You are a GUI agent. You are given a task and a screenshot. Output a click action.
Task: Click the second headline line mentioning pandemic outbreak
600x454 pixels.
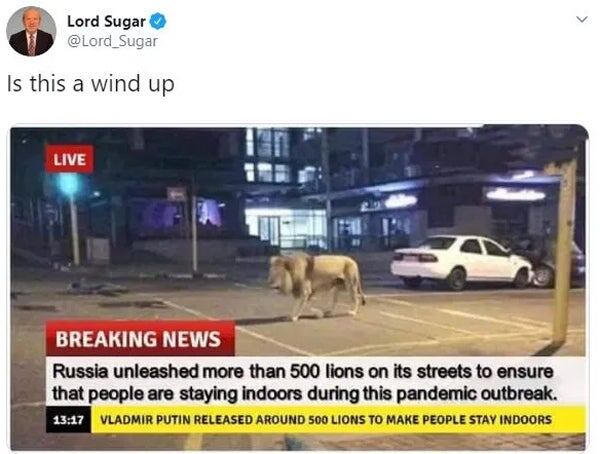[304, 393]
